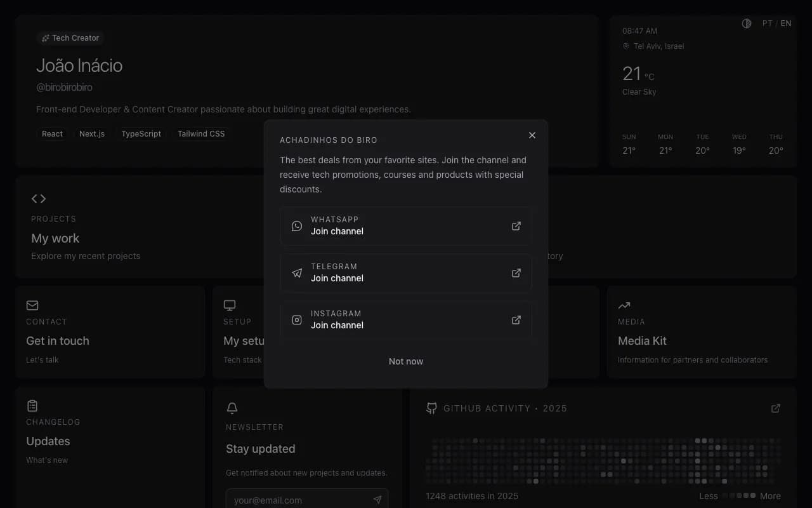Select the Tech Creator badge
Image resolution: width=812 pixels, height=508 pixels.
(x=70, y=37)
